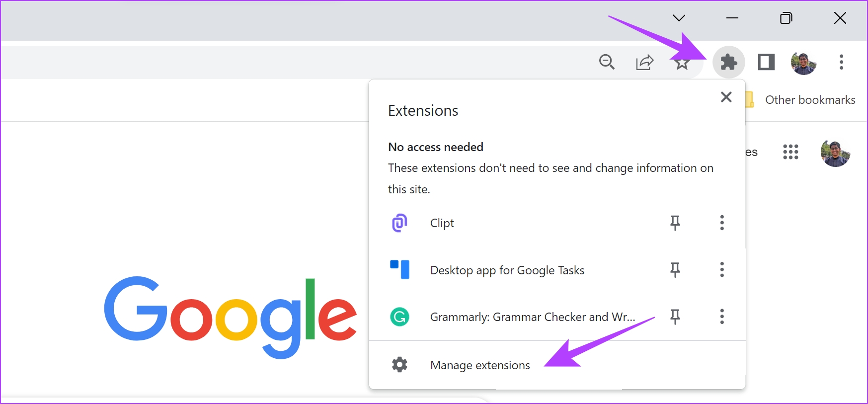868x404 pixels.
Task: Click the Clipt extension icon
Action: (399, 223)
